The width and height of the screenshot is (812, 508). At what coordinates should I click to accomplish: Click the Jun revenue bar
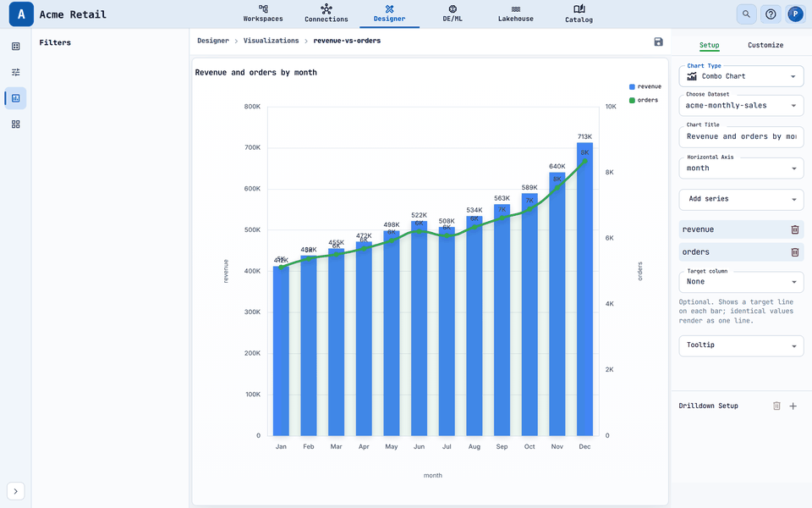coord(419,329)
